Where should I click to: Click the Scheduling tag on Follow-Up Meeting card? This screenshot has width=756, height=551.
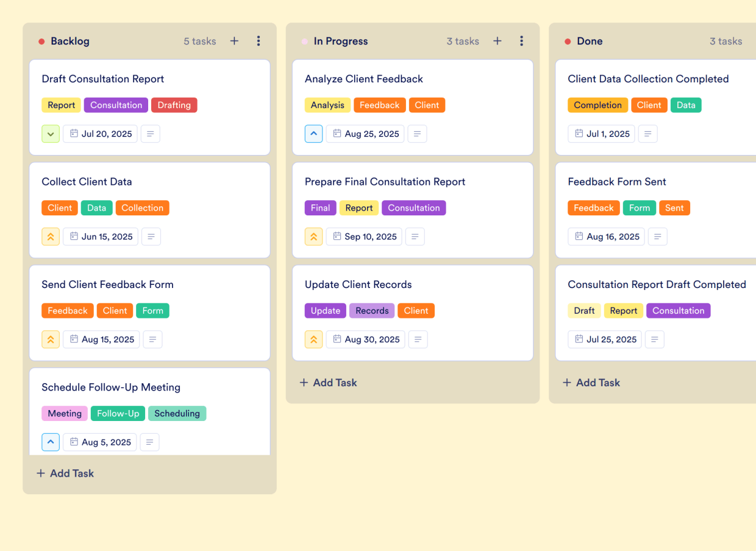click(177, 413)
